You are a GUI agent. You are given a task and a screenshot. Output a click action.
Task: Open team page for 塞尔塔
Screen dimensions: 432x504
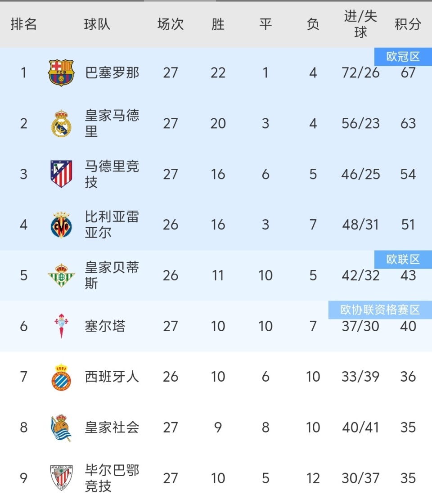pyautogui.click(x=105, y=326)
